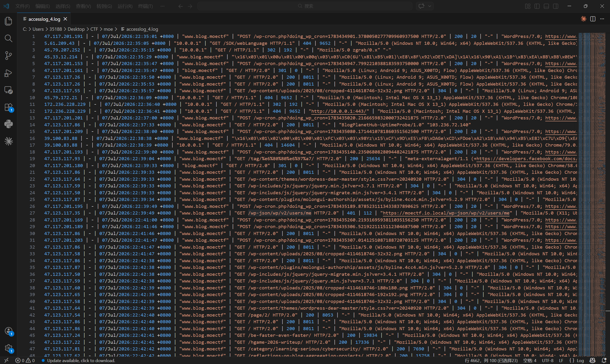Open notifications bell in status bar
Image resolution: width=610 pixels, height=364 pixels.
point(604,361)
